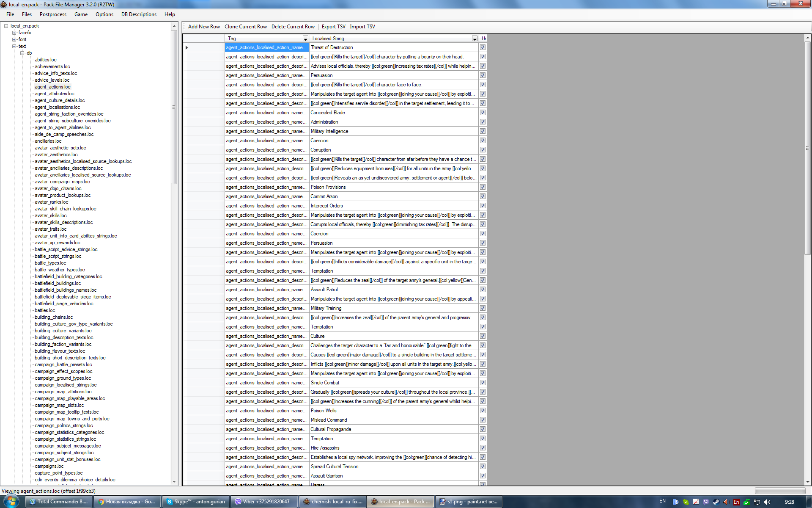The height and width of the screenshot is (508, 812).
Task: Toggle the checkbox for the Poison Wells row
Action: 483,411
